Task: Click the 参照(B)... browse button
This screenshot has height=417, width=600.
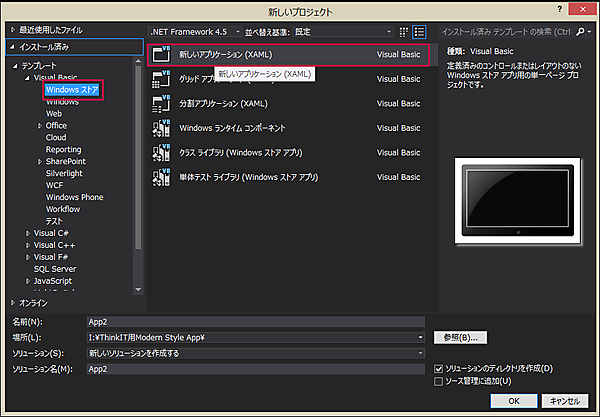Action: (x=463, y=338)
